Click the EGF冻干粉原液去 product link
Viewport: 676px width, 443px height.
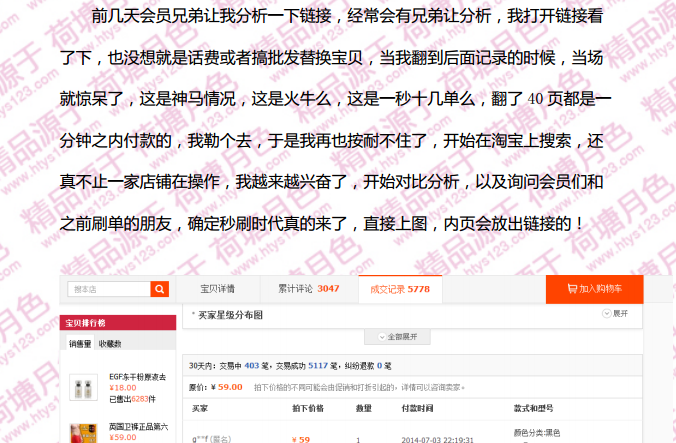138,376
